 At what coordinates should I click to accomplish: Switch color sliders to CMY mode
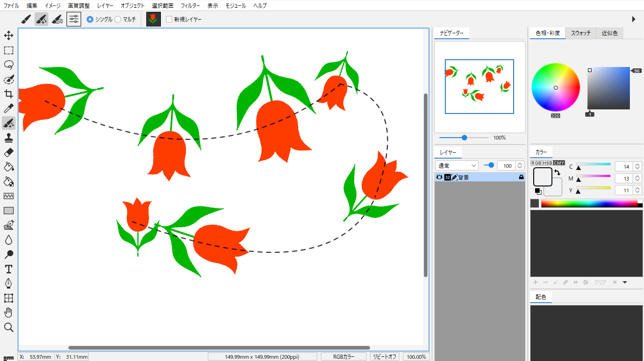(x=559, y=163)
